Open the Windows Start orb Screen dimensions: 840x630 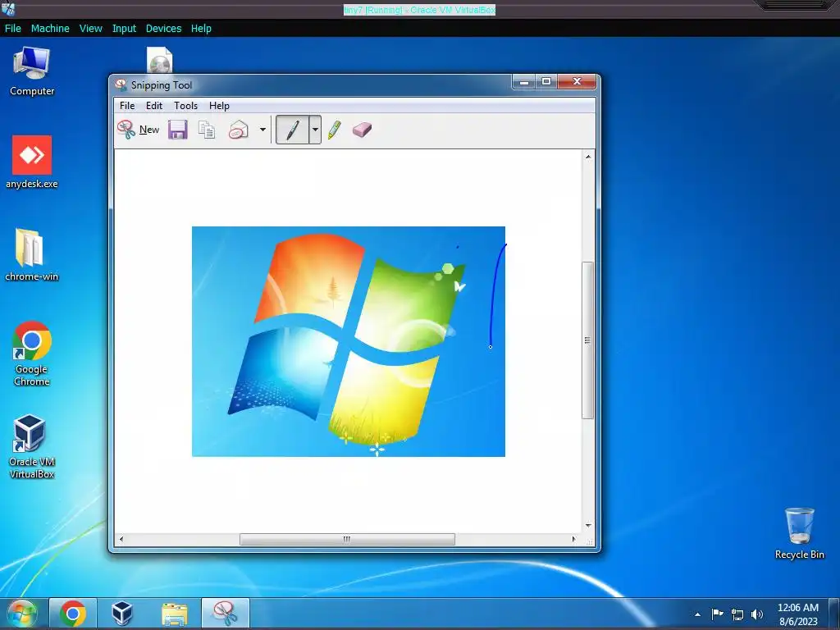click(22, 614)
